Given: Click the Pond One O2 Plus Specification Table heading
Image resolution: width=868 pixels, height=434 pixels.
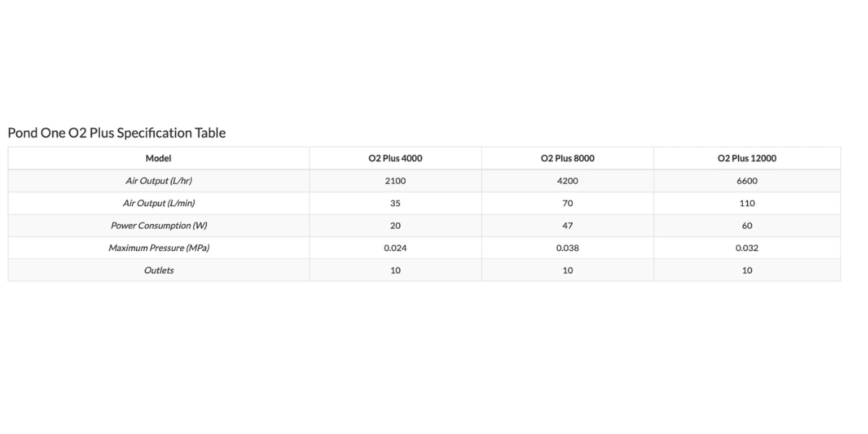Looking at the screenshot, I should click(116, 133).
